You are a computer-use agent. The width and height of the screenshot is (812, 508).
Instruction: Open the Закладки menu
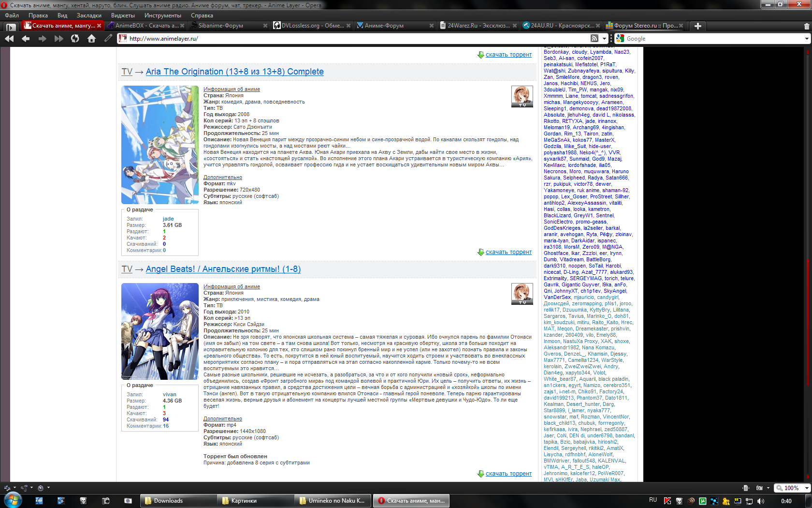click(89, 15)
